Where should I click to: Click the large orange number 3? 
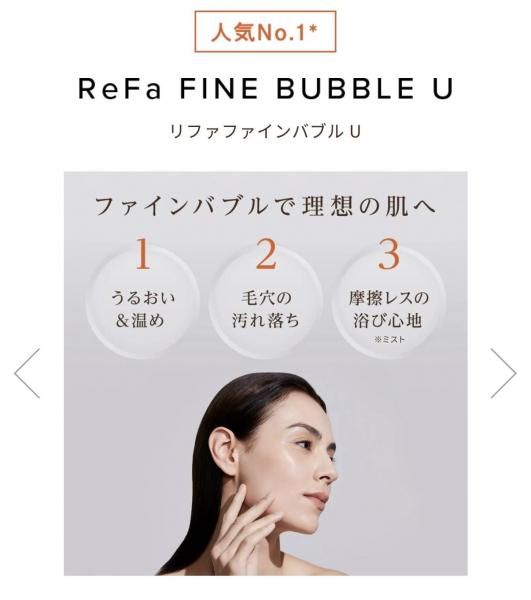click(x=389, y=254)
